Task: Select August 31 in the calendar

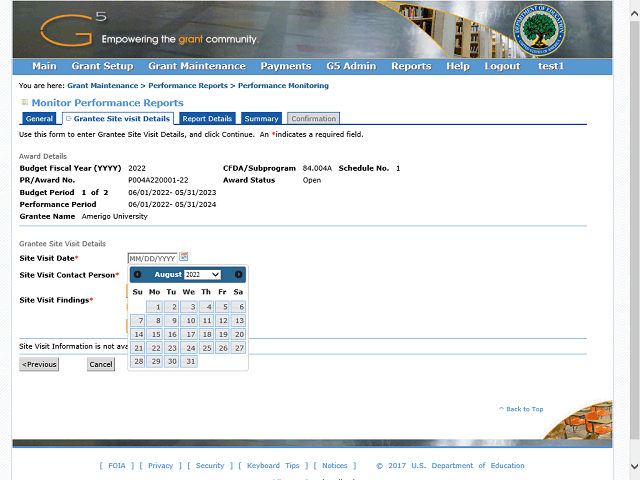Action: coord(189,361)
